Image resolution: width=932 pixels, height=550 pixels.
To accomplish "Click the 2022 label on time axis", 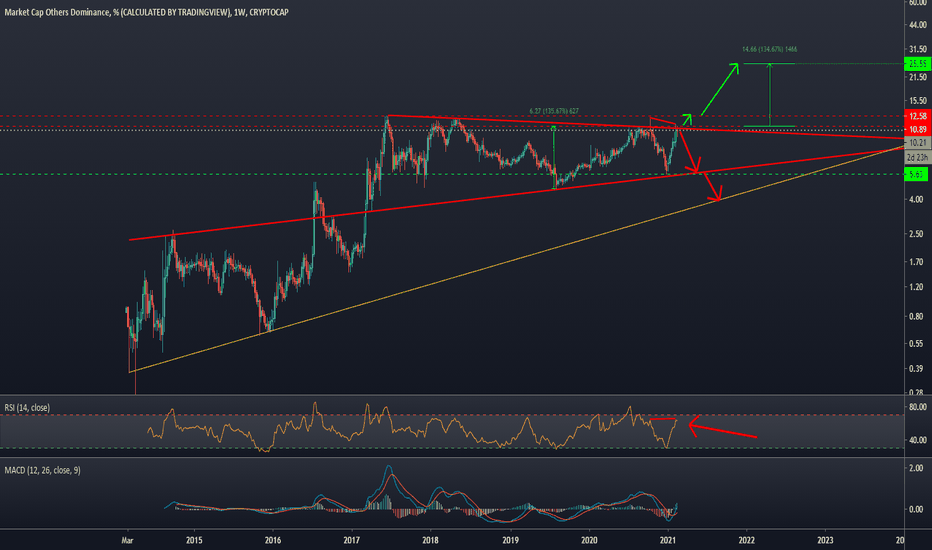I will (747, 540).
